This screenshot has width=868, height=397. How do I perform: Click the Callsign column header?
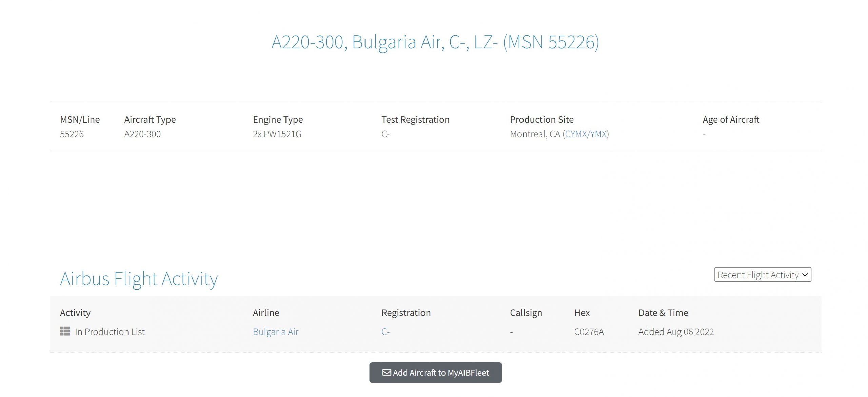point(526,313)
